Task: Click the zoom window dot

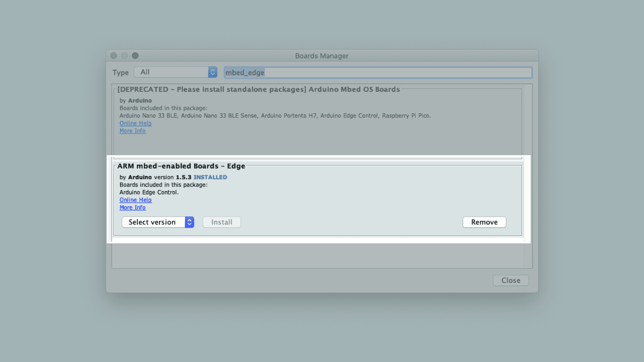Action: [135, 56]
